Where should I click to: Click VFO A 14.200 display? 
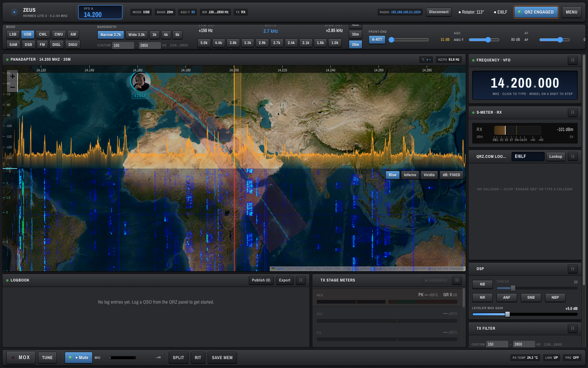100,12
